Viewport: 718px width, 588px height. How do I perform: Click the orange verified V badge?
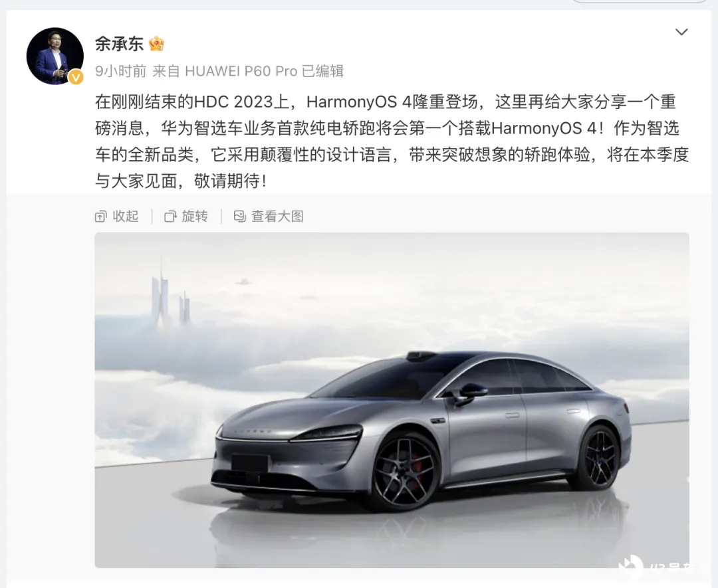point(76,77)
